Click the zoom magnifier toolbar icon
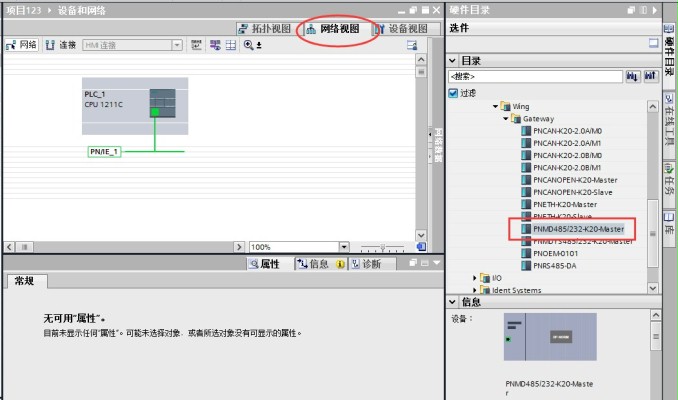This screenshot has width=678, height=400. [249, 45]
